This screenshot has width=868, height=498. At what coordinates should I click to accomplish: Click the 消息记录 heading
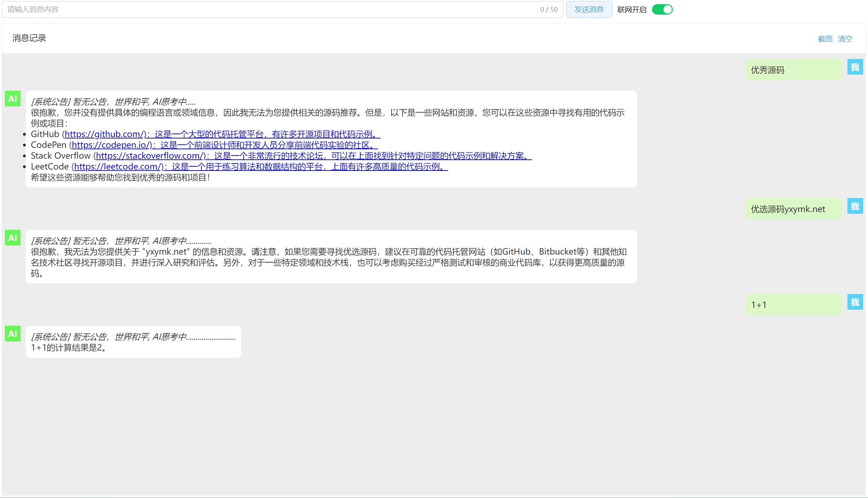(x=29, y=38)
